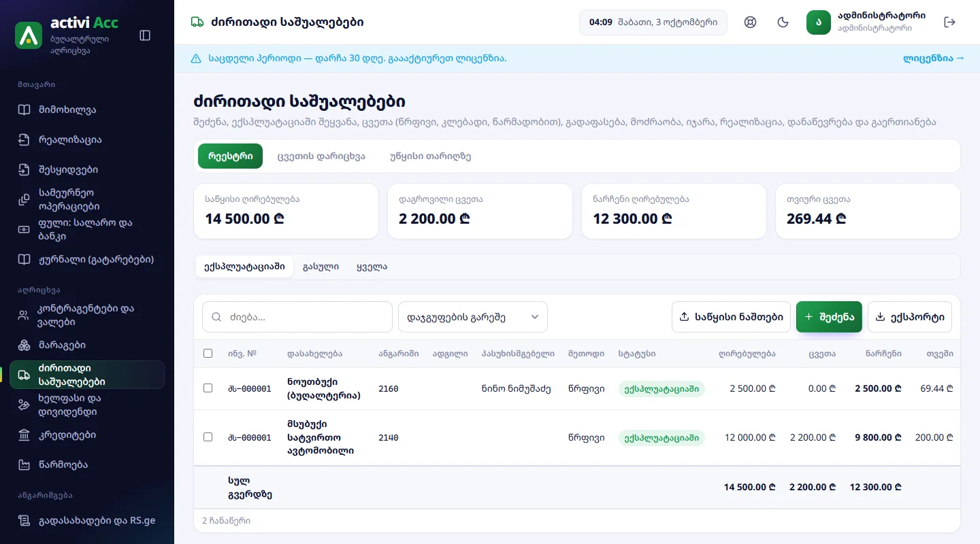
Task: Tick the checkbox for მსუბუქი სატვირთო ავტომობილი row
Action: 208,437
